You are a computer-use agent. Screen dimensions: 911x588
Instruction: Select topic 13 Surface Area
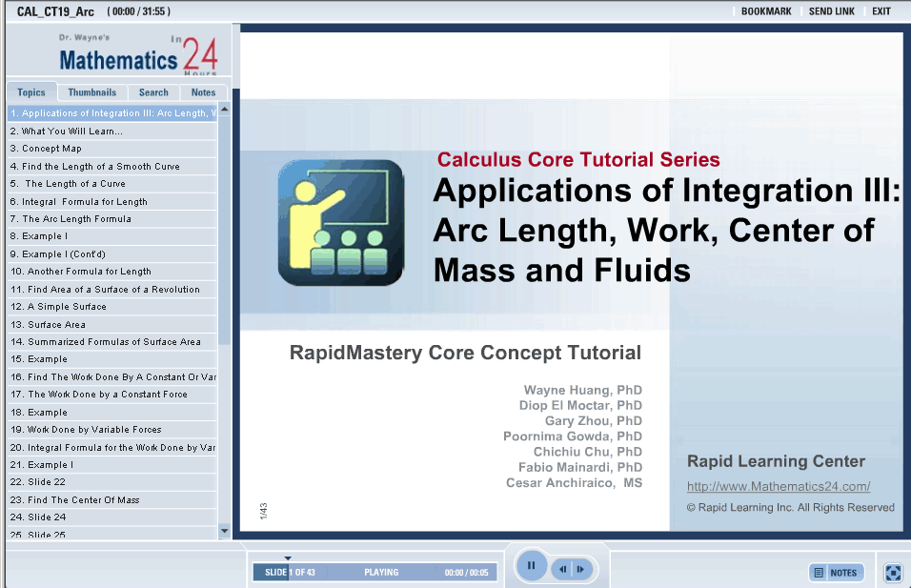tap(112, 324)
